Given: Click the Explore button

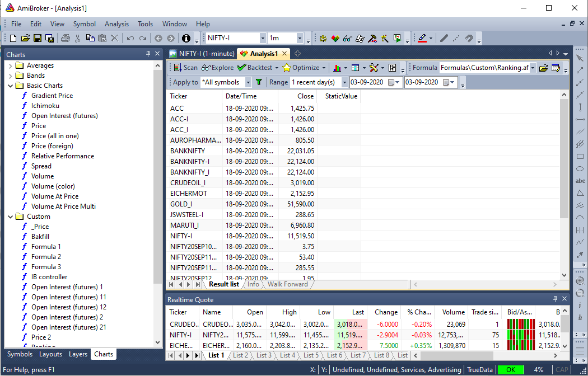Looking at the screenshot, I should point(217,68).
